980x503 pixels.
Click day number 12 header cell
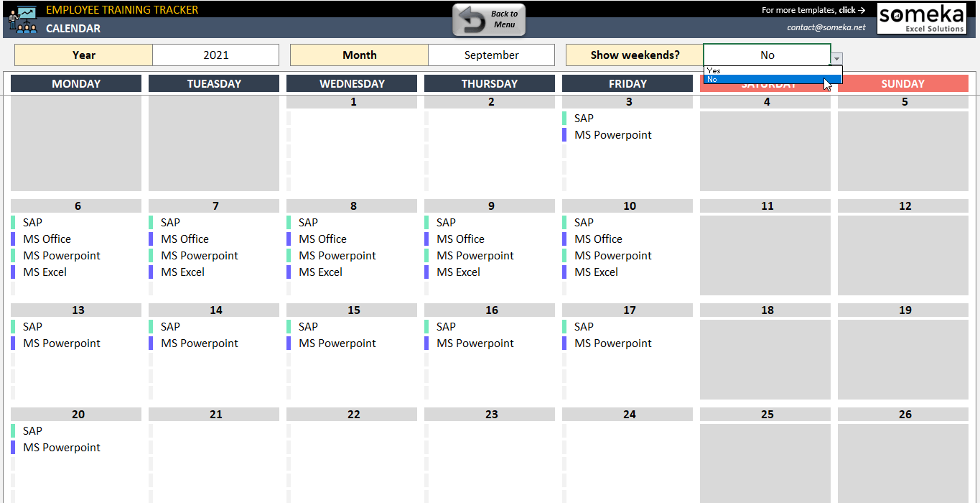point(903,206)
